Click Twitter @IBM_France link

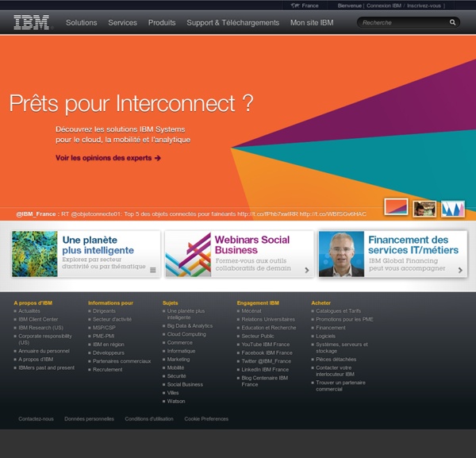267,361
